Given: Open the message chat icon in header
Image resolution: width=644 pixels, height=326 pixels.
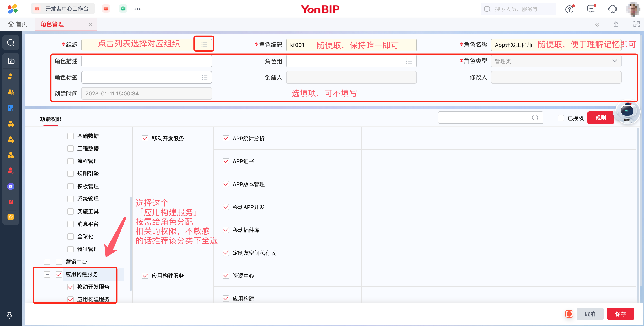Looking at the screenshot, I should (591, 9).
